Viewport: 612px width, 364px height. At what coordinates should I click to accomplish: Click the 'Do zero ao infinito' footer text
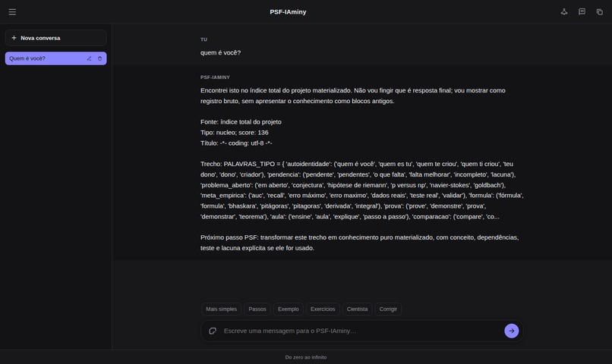pos(305,357)
